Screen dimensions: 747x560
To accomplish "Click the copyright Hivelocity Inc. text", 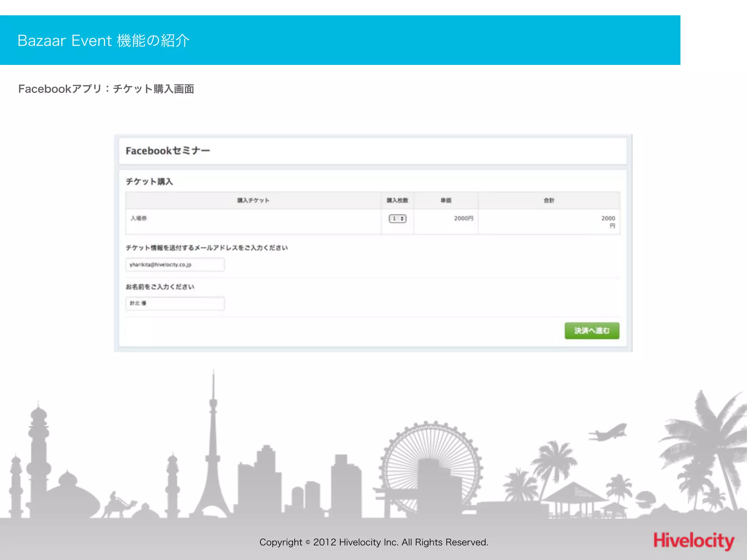I will 373,542.
